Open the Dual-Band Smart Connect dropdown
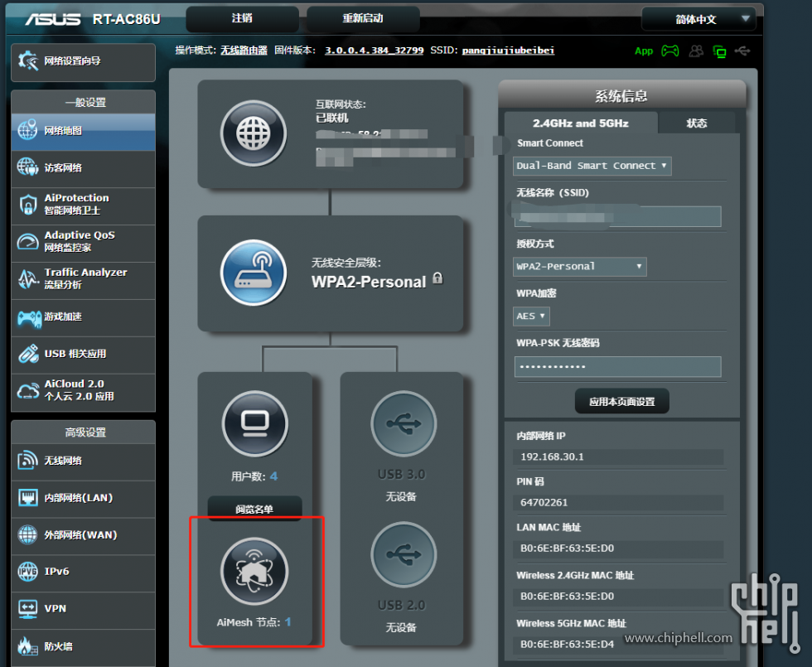Viewport: 812px width, 667px height. (x=592, y=166)
